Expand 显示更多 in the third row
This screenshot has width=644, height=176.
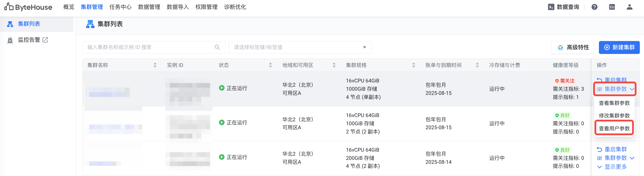(x=612, y=167)
